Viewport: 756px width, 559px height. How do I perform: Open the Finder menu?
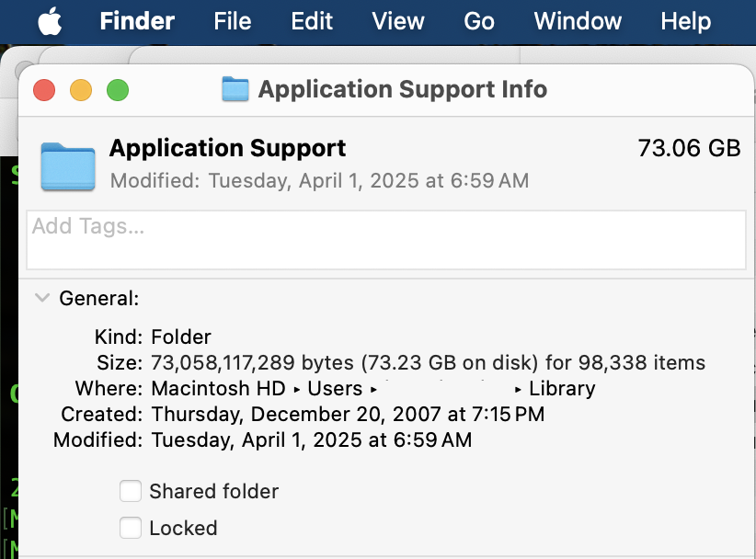point(136,21)
